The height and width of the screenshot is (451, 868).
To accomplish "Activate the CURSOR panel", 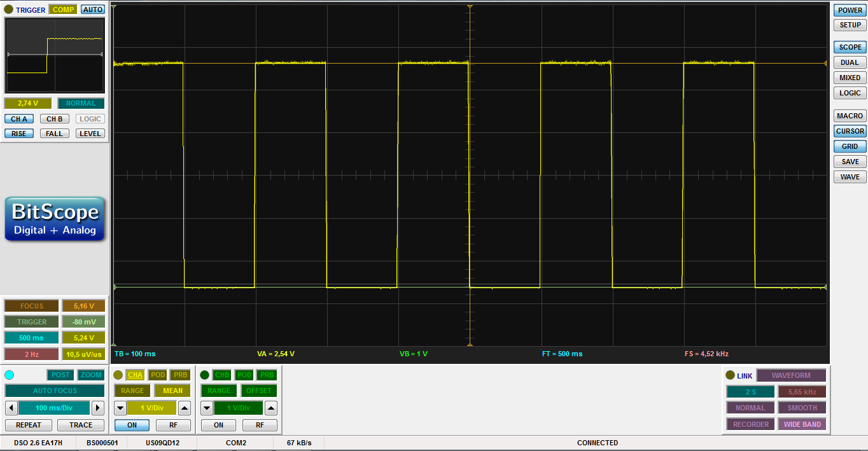I will coord(850,131).
